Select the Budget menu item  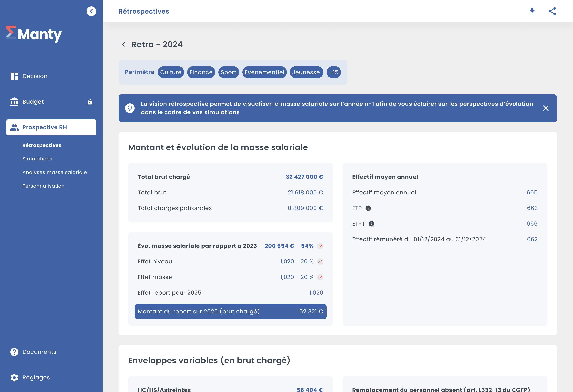tap(51, 102)
